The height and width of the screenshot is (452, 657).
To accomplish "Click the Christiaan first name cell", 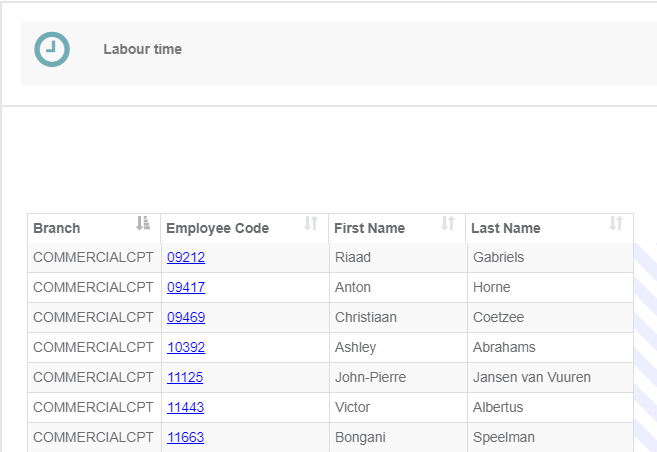I will tap(366, 317).
